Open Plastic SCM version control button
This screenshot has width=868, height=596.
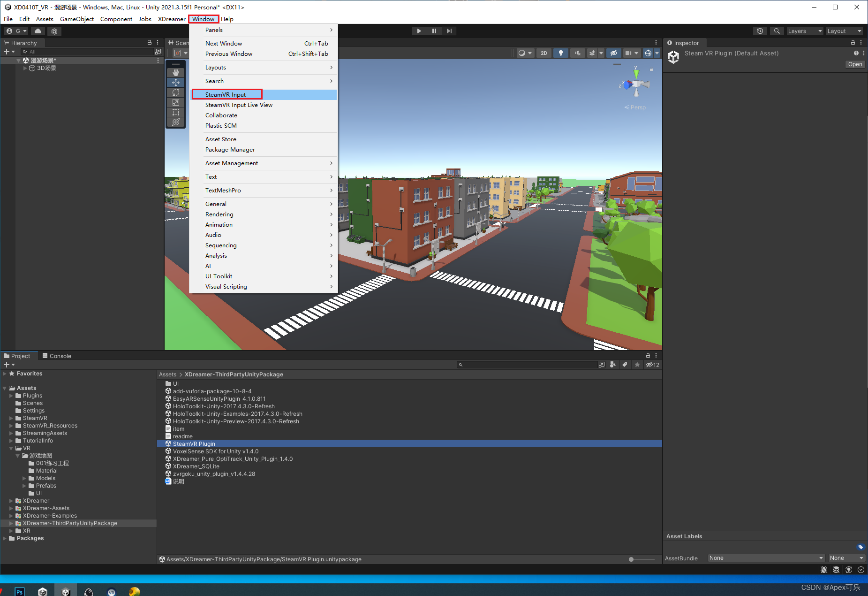[x=54, y=31]
